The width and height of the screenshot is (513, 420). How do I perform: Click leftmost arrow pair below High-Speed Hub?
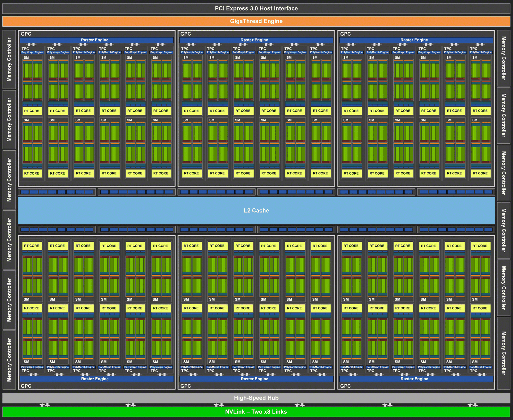tap(45, 405)
